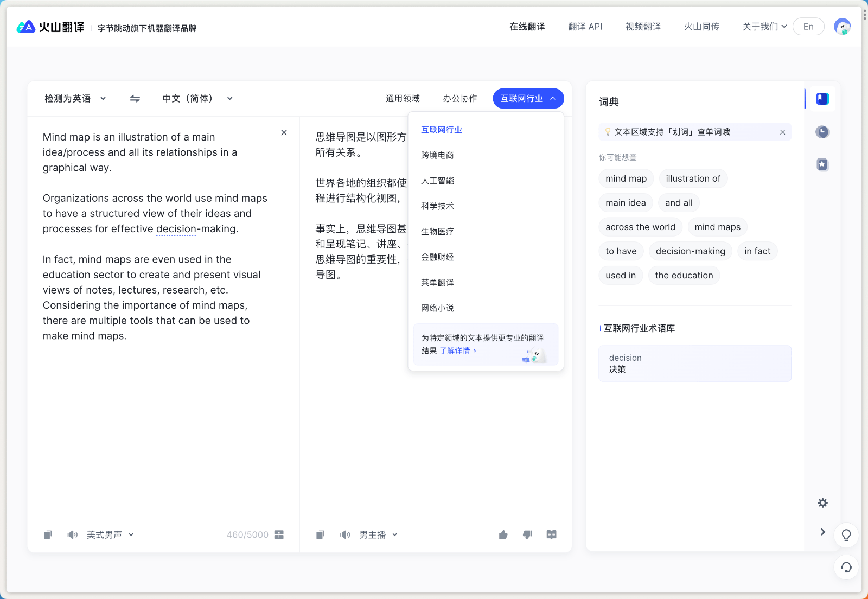Toggle interface language with En button
This screenshot has height=599, width=868.
coord(808,27)
